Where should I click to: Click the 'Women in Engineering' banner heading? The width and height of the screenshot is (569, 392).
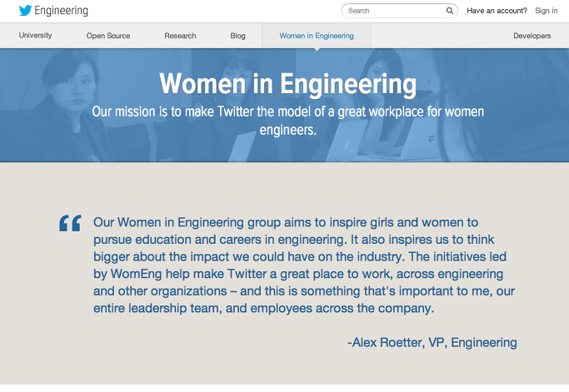tap(287, 85)
